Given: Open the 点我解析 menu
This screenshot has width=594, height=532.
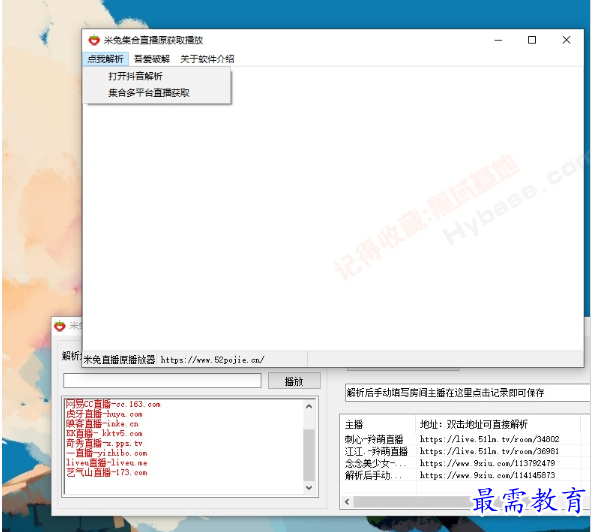Looking at the screenshot, I should coord(105,59).
